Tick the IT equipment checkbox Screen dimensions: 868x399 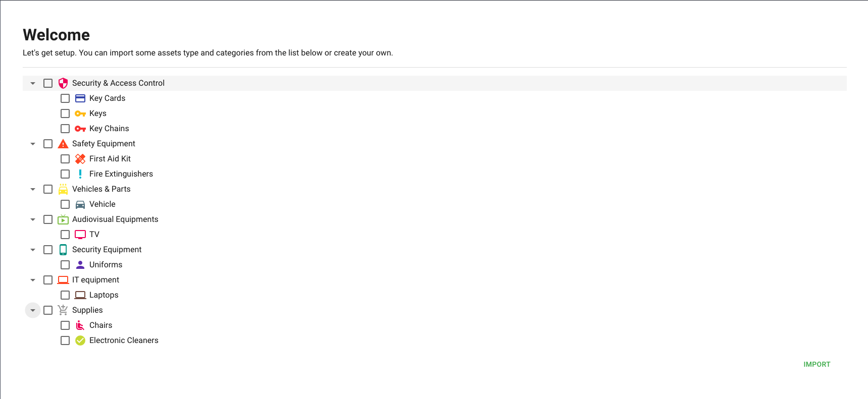[x=48, y=280]
